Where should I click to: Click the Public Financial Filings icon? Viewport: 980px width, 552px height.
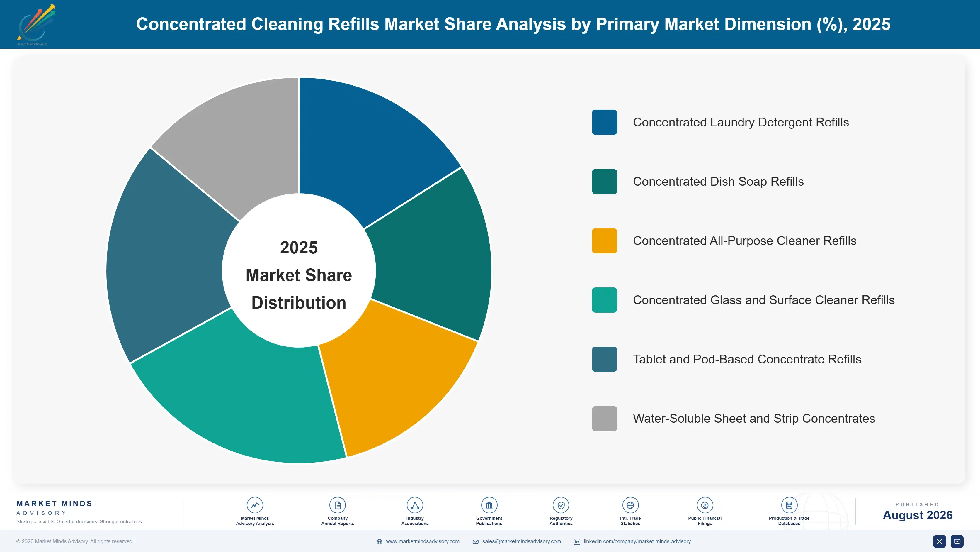coord(705,505)
